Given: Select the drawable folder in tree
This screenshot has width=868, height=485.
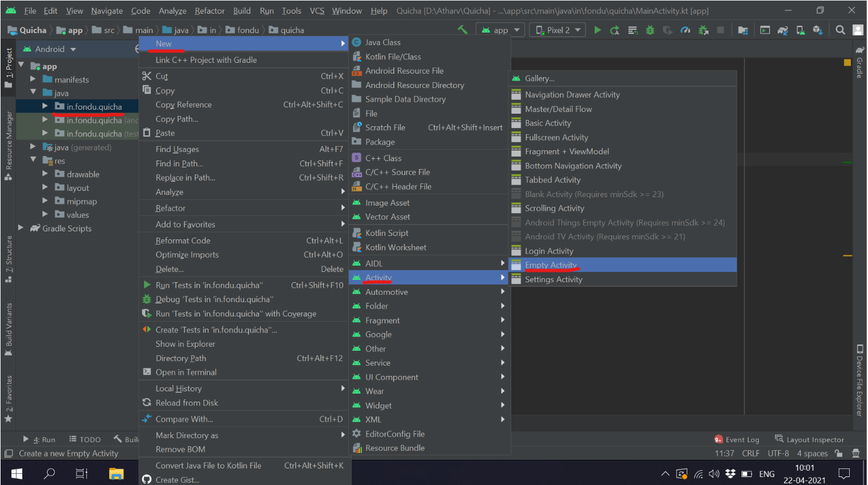Looking at the screenshot, I should [83, 174].
